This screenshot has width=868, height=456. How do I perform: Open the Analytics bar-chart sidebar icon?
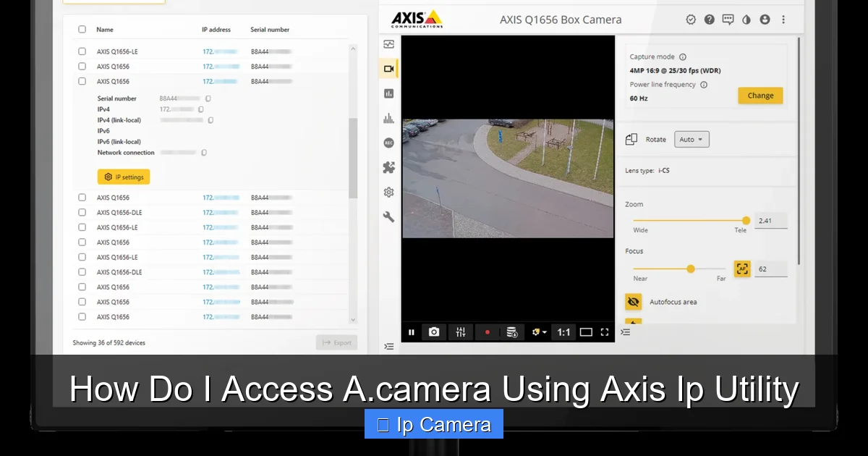(389, 93)
